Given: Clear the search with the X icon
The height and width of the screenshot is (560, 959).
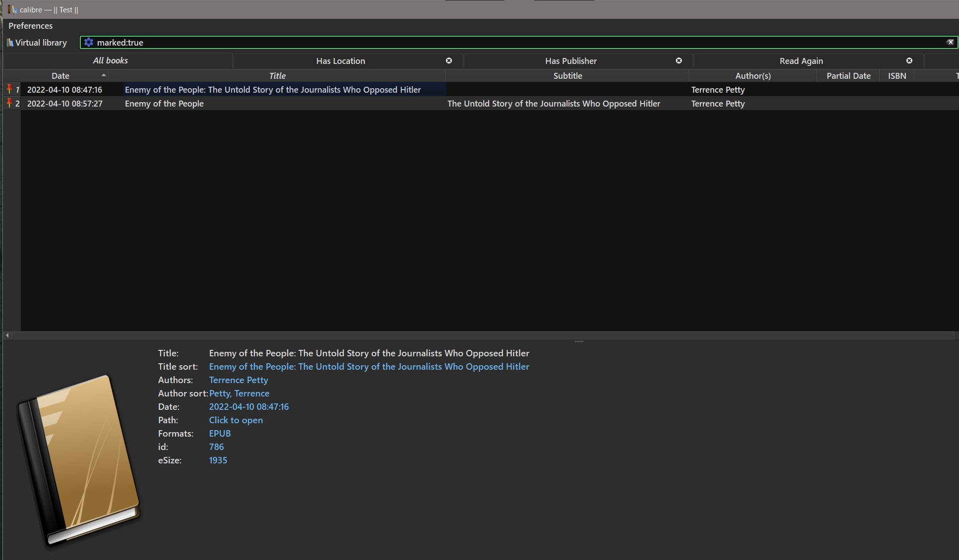Looking at the screenshot, I should coord(950,42).
